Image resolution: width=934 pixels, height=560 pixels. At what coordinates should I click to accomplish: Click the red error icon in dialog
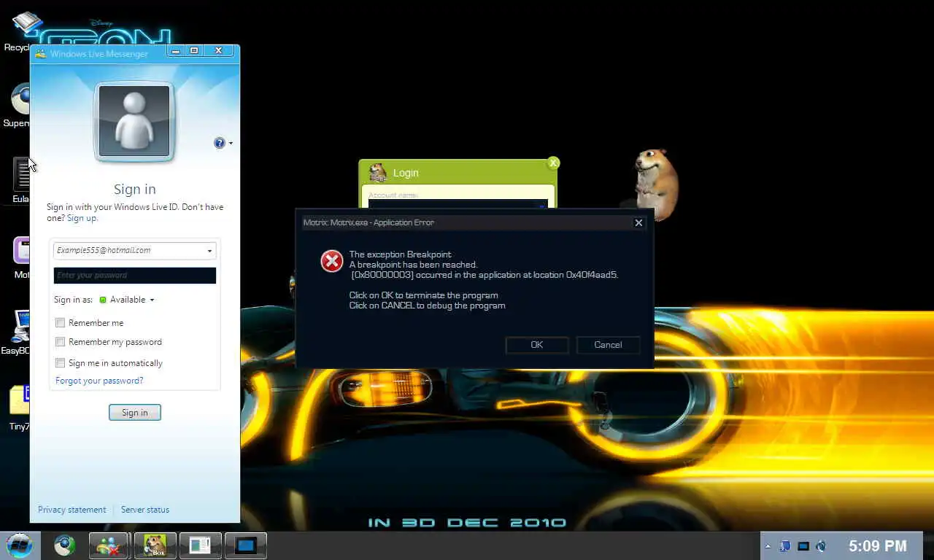click(x=332, y=261)
